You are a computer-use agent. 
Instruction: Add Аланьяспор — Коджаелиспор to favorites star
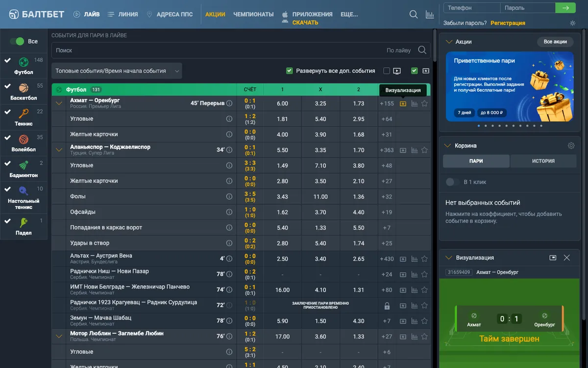click(x=424, y=150)
